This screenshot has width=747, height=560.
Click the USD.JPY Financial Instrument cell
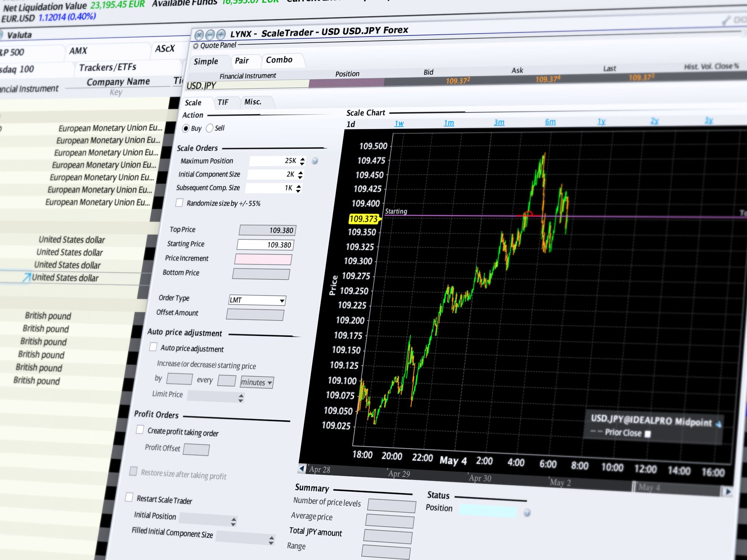pyautogui.click(x=247, y=85)
